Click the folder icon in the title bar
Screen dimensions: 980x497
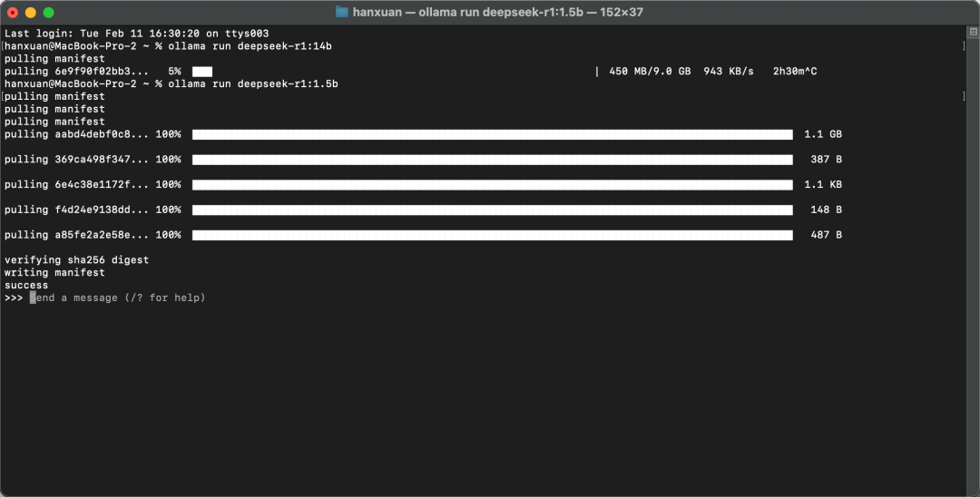[x=341, y=12]
